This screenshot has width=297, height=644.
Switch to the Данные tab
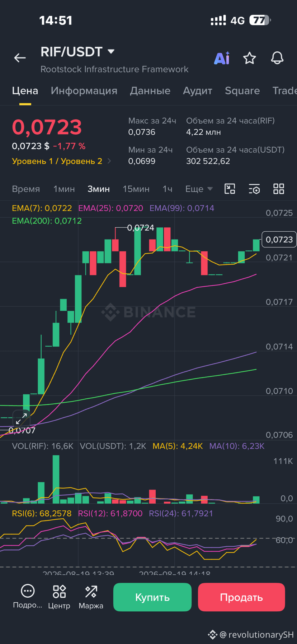click(x=150, y=91)
